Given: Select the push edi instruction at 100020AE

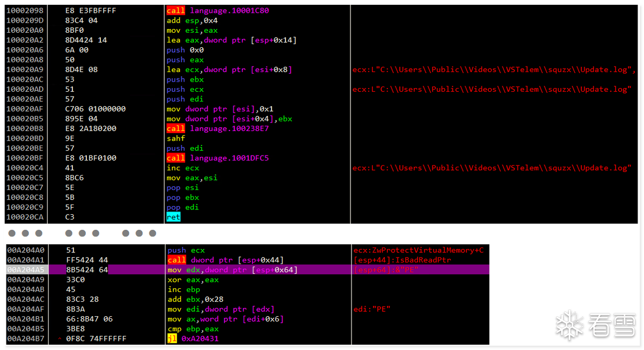Looking at the screenshot, I should pyautogui.click(x=185, y=99).
